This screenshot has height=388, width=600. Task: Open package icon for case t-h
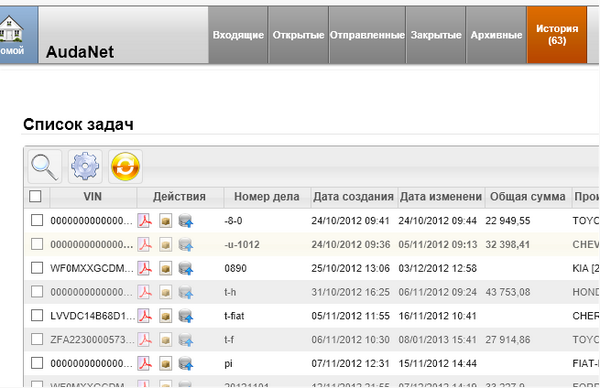pos(165,292)
